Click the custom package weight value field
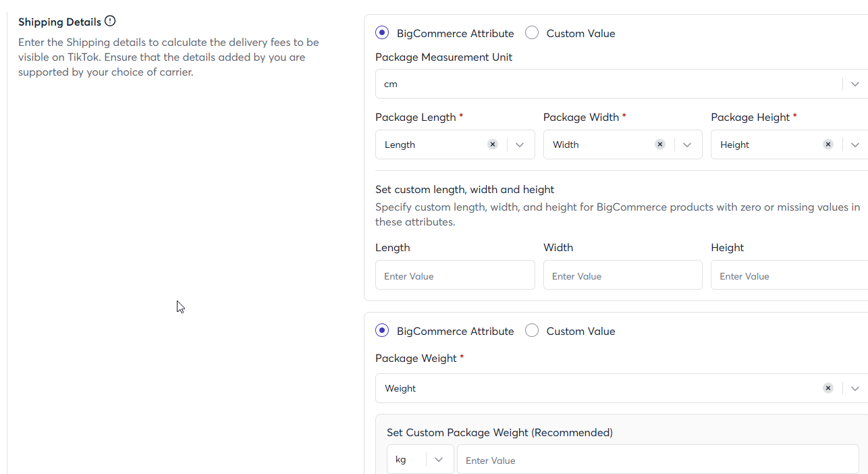 pos(657,460)
